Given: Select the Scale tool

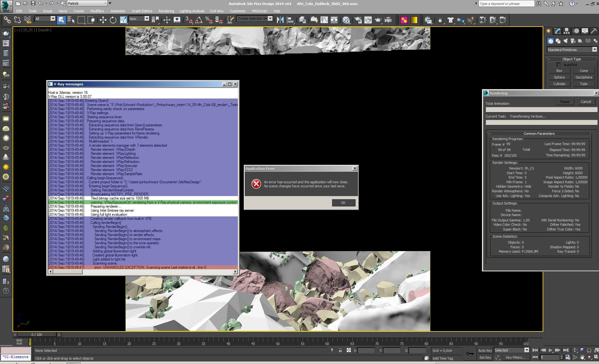Looking at the screenshot, I should pos(123,20).
